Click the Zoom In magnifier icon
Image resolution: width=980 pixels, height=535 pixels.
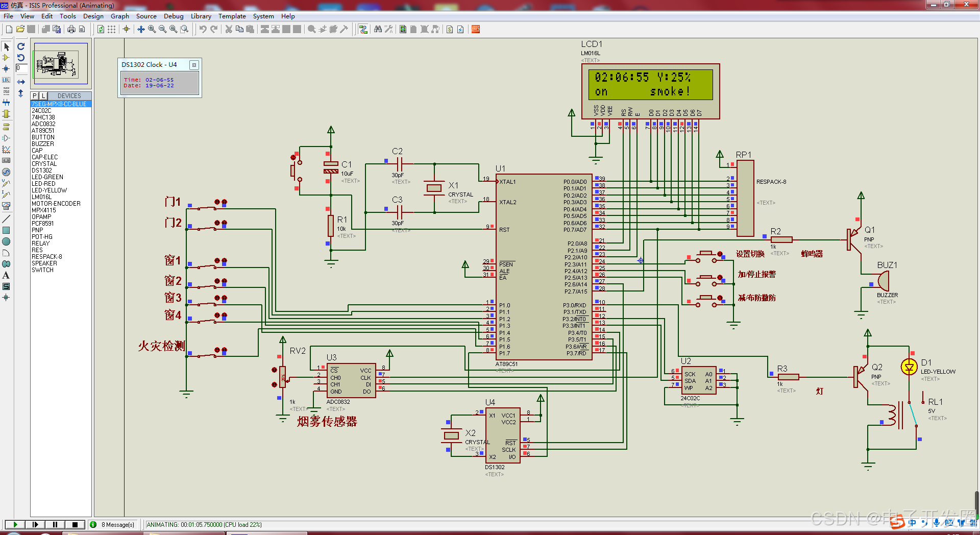pos(152,29)
